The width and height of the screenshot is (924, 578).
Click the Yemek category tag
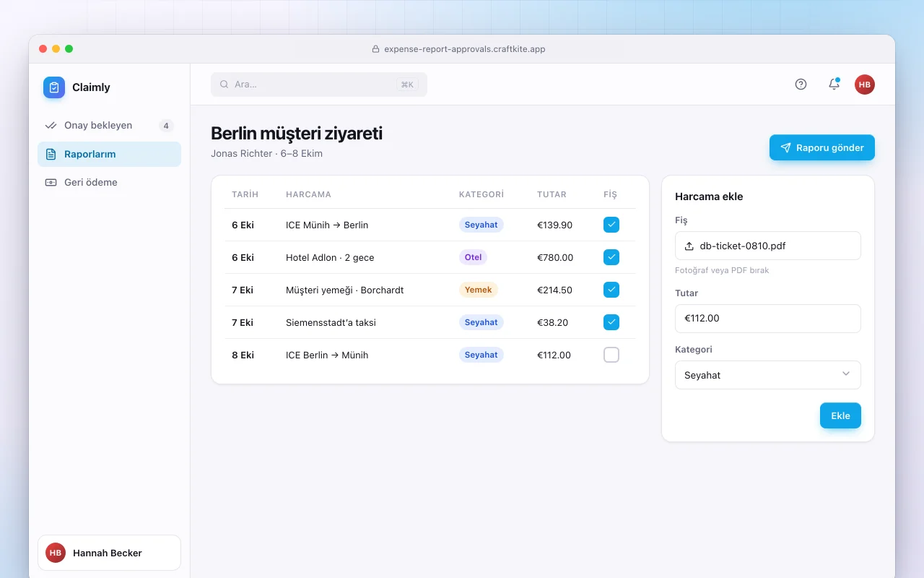(x=478, y=290)
